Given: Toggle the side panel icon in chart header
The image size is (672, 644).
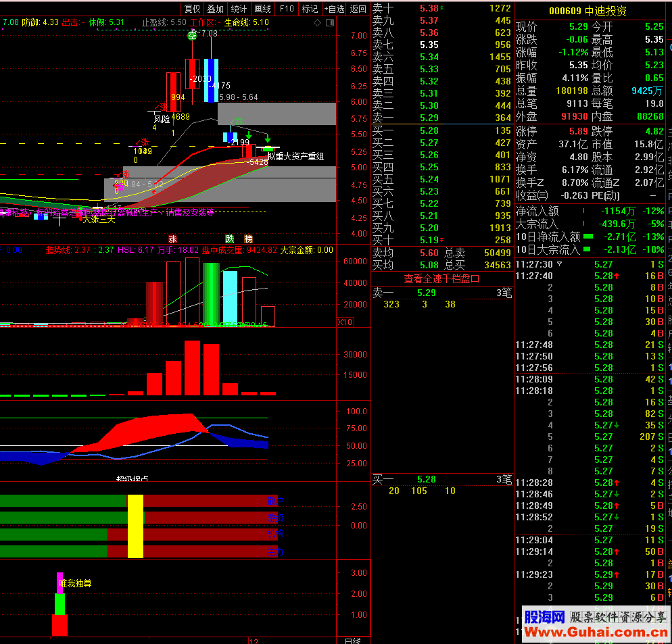Looking at the screenshot, I should click(330, 23).
